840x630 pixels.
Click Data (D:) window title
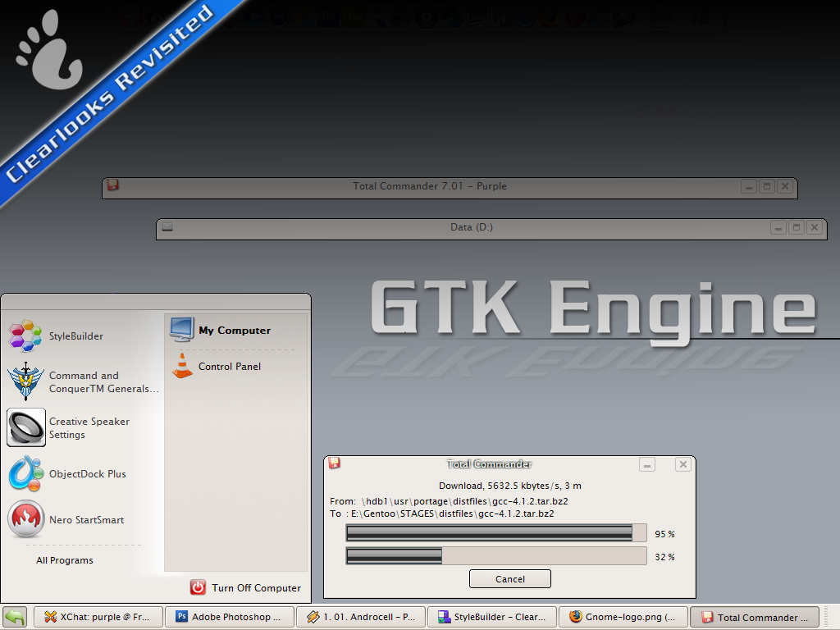(472, 227)
